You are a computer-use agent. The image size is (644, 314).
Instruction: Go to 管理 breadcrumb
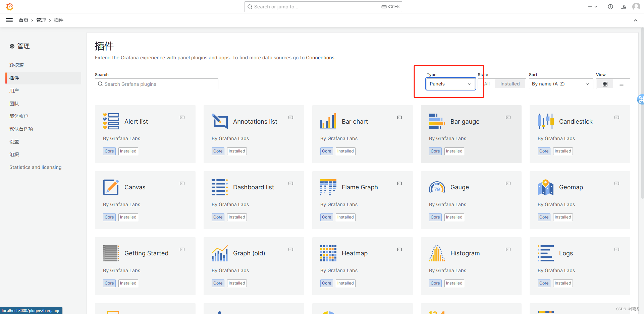[41, 20]
